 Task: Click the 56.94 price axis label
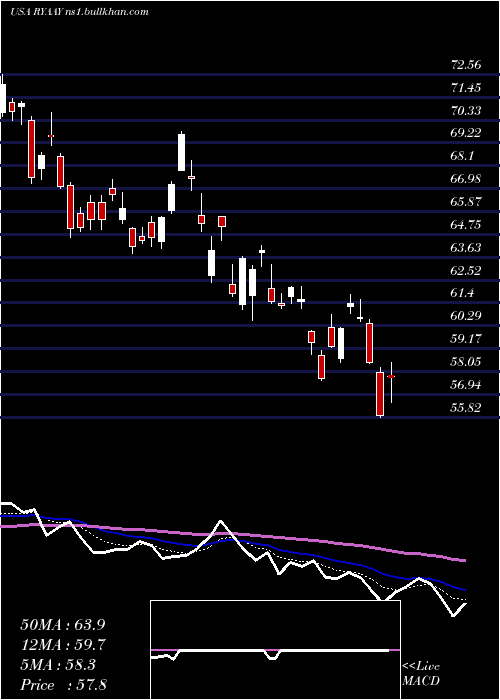tap(466, 385)
